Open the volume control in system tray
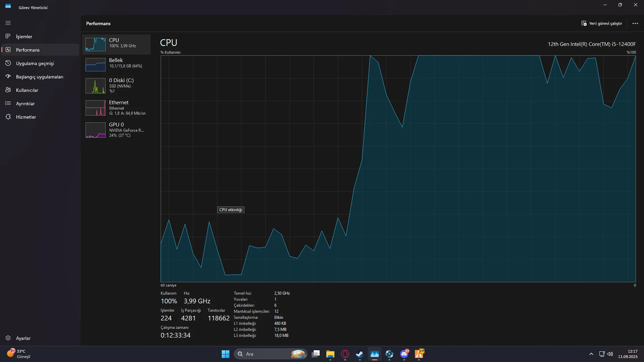 [610, 354]
